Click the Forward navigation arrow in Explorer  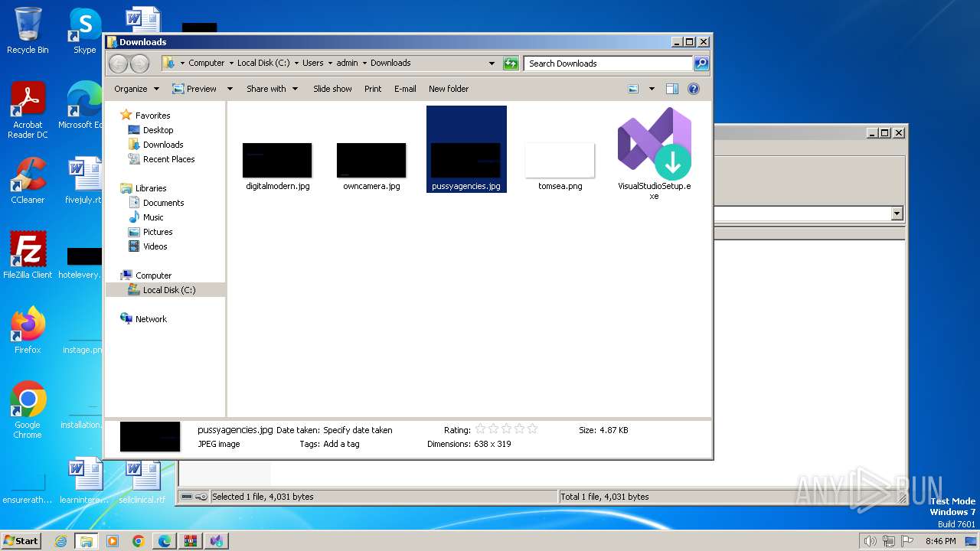[x=139, y=64]
